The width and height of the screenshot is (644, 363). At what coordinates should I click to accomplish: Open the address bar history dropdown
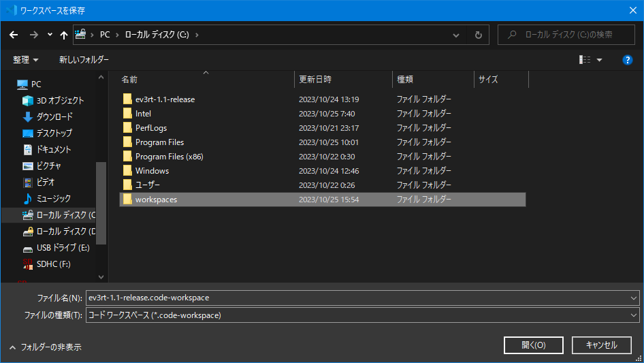[456, 35]
